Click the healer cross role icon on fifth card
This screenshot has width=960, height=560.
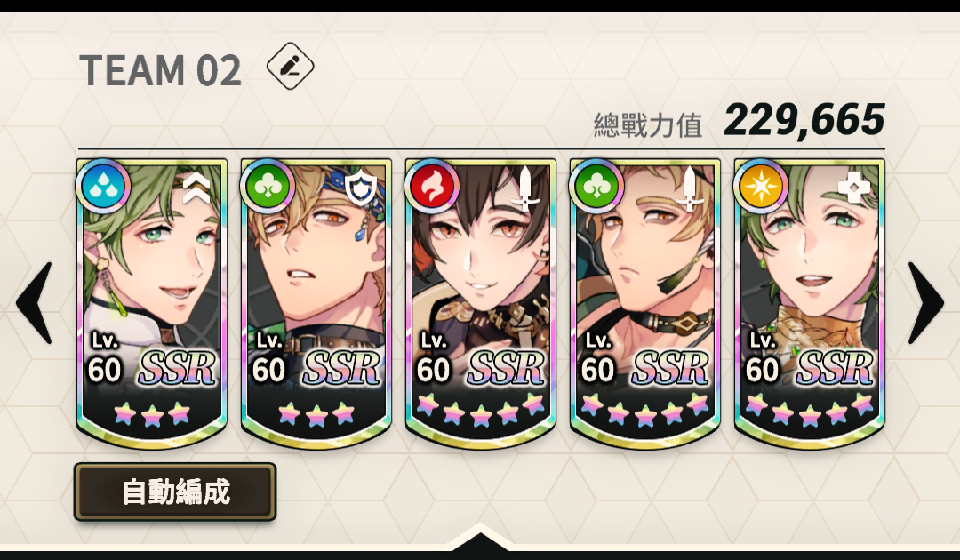(854, 188)
